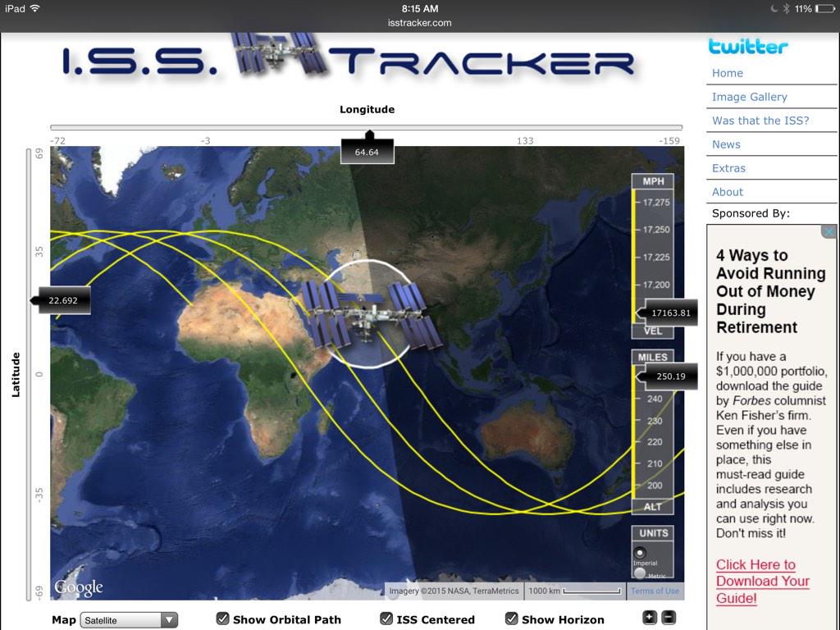Toggle Show Orbital Path checkbox
Screen dimensions: 840x630
(x=223, y=619)
